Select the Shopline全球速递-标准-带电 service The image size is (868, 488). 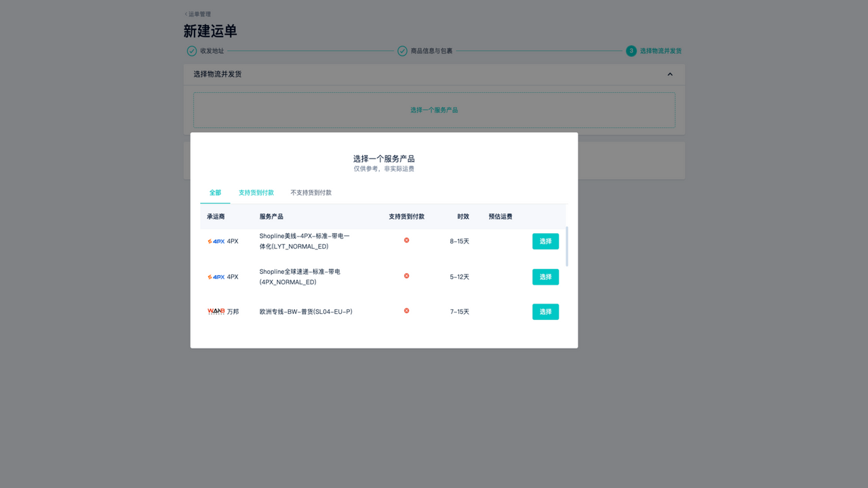coord(545,277)
